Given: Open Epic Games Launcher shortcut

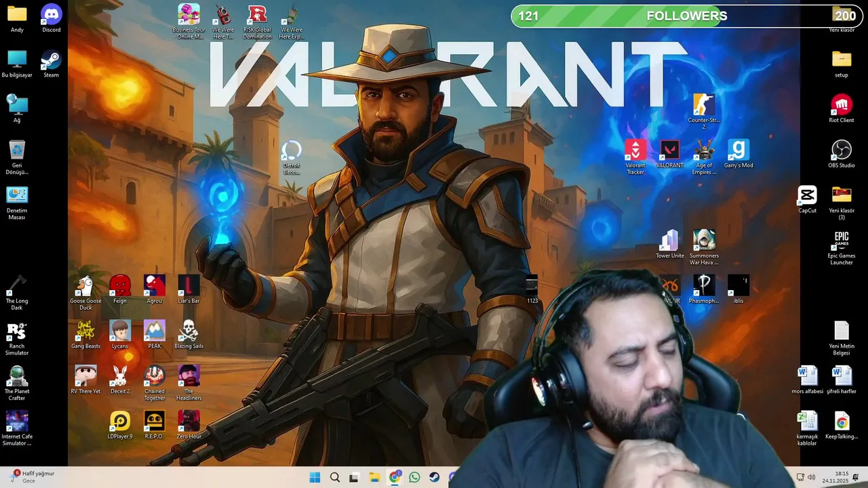Looking at the screenshot, I should [x=842, y=247].
